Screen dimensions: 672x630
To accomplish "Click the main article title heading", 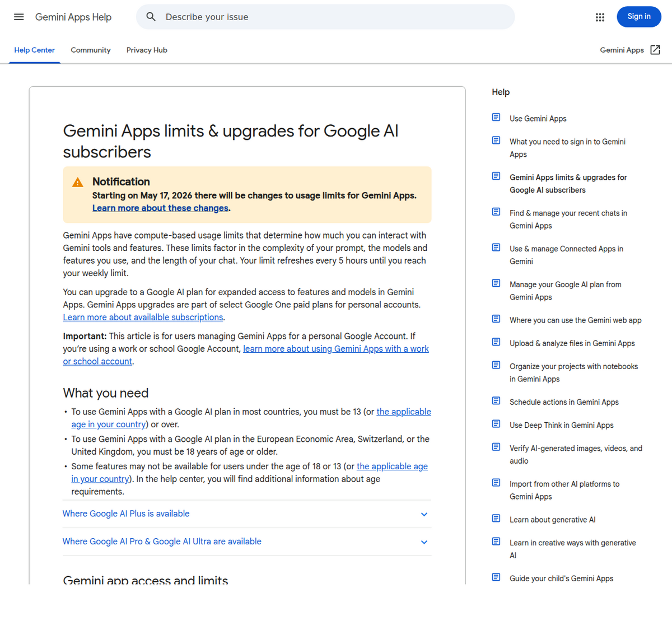I will pyautogui.click(x=231, y=141).
